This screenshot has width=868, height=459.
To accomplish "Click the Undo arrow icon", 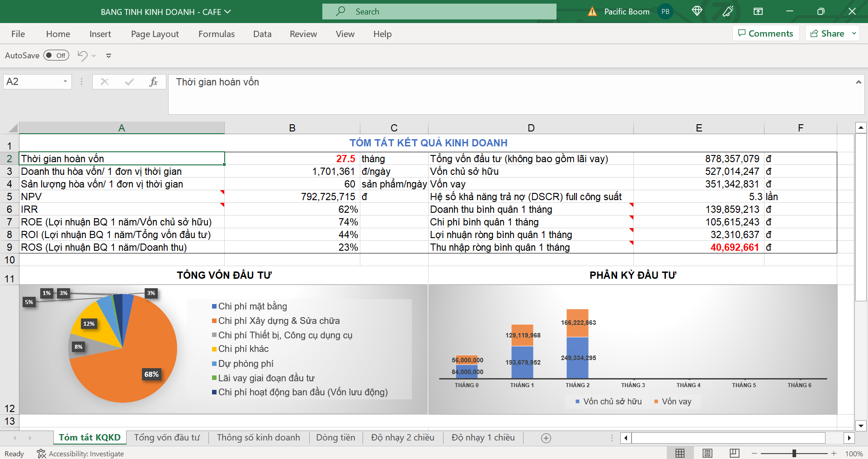I will 82,56.
